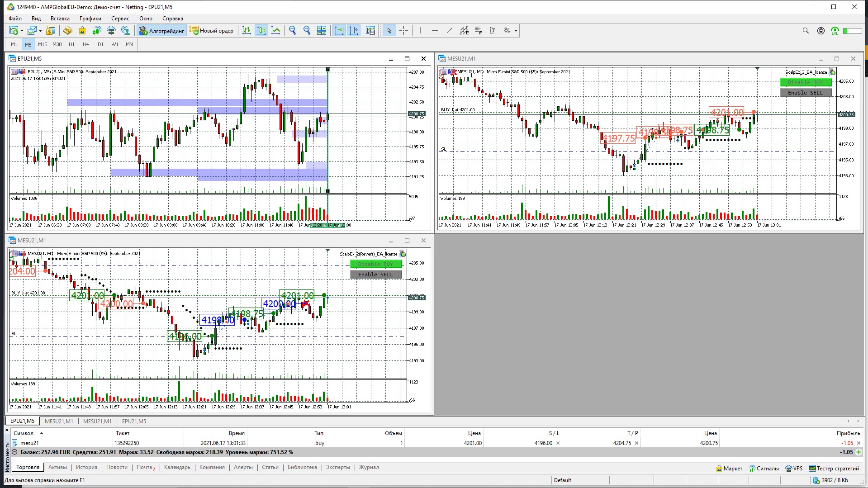Click Enable SELL on the bottom-left MESU21 chart
This screenshot has width=868, height=488.
click(x=376, y=275)
